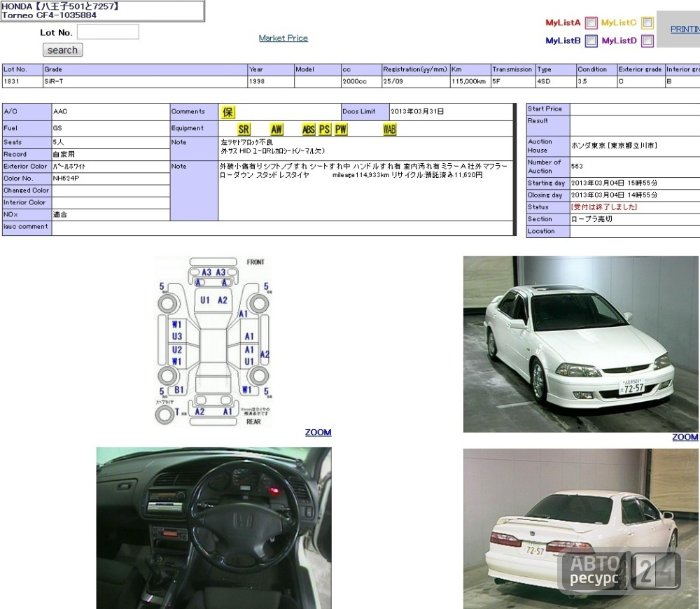Click the Transmission column header
This screenshot has height=609, width=700.
pos(513,70)
